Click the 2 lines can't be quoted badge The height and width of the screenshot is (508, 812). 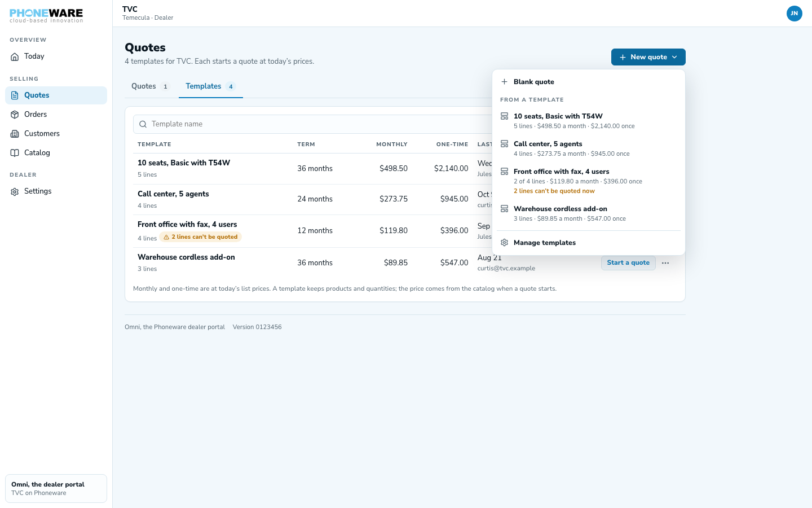tap(201, 237)
